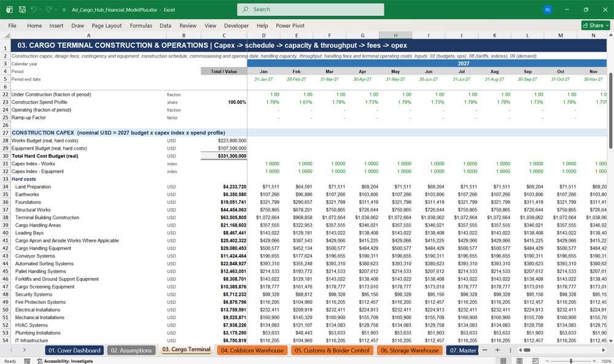
Task: Select column H header
Action: click(x=395, y=36)
